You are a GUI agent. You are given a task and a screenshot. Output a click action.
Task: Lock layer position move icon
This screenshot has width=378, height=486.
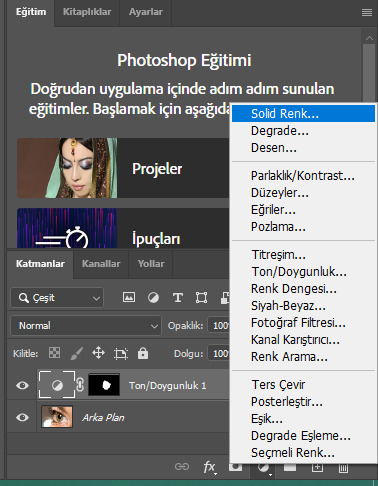coord(98,353)
